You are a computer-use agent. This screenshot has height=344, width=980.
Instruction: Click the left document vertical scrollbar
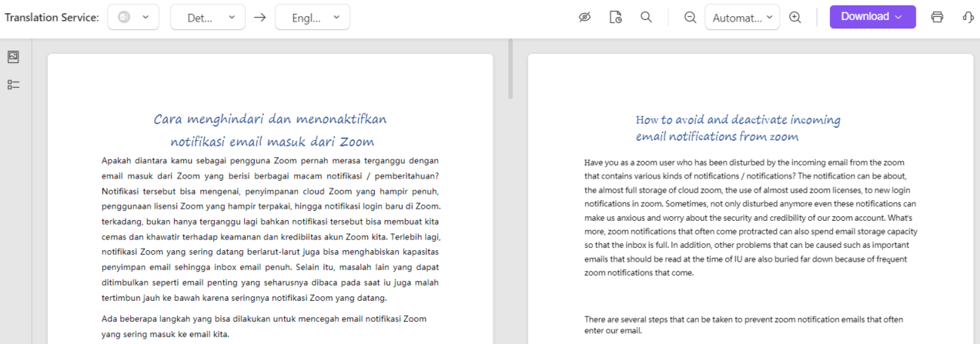tap(509, 69)
